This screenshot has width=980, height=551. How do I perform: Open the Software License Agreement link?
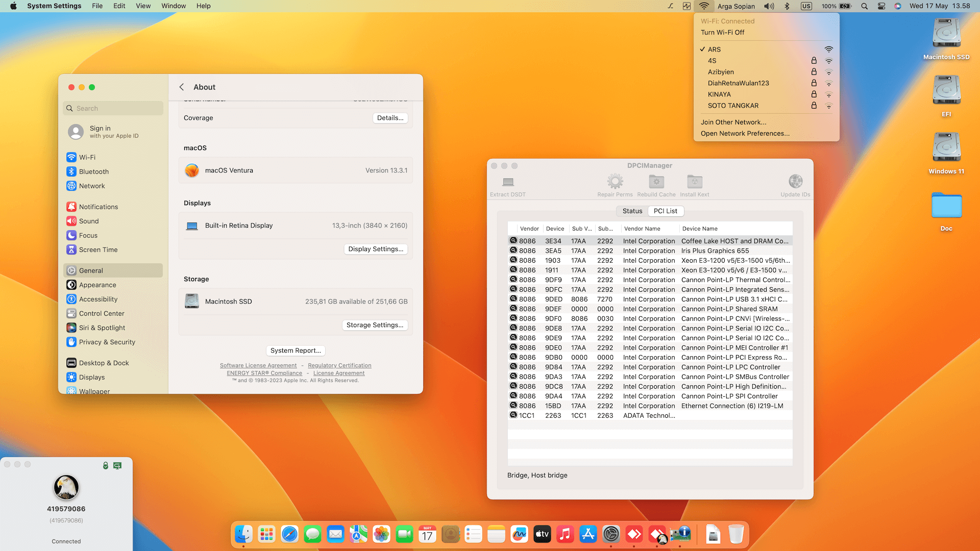258,366
